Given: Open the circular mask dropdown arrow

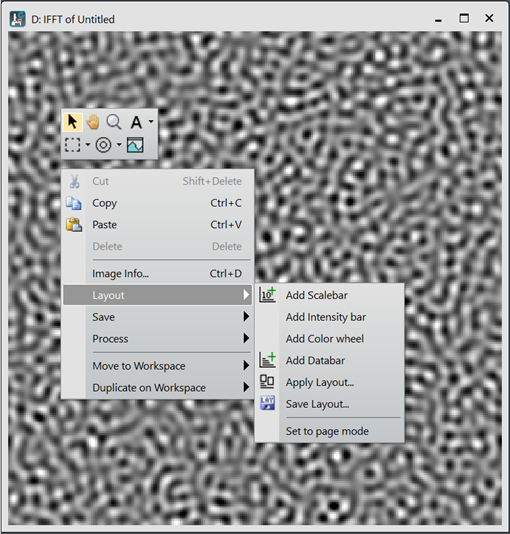Looking at the screenshot, I should click(x=119, y=145).
